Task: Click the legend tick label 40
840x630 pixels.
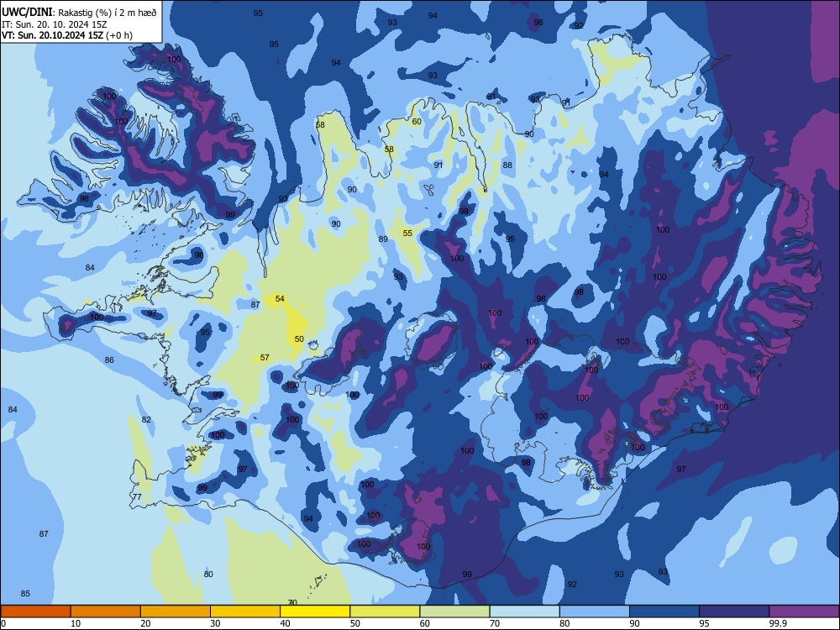Action: point(285,623)
